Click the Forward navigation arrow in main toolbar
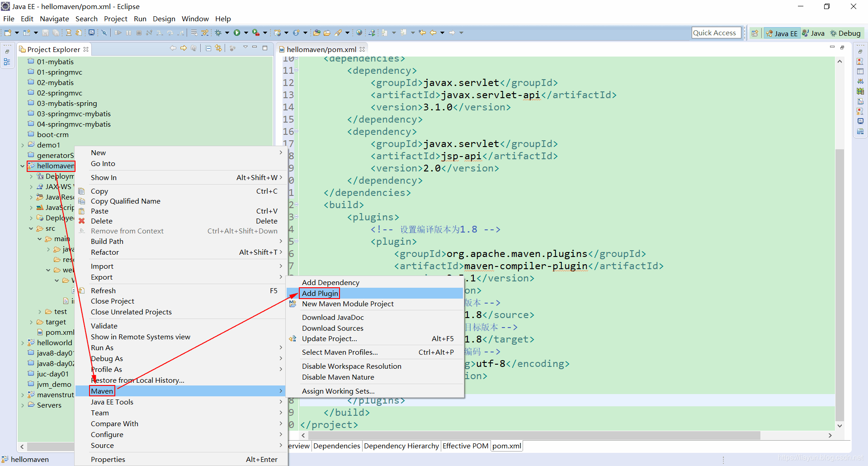Image resolution: width=868 pixels, height=466 pixels. point(452,33)
